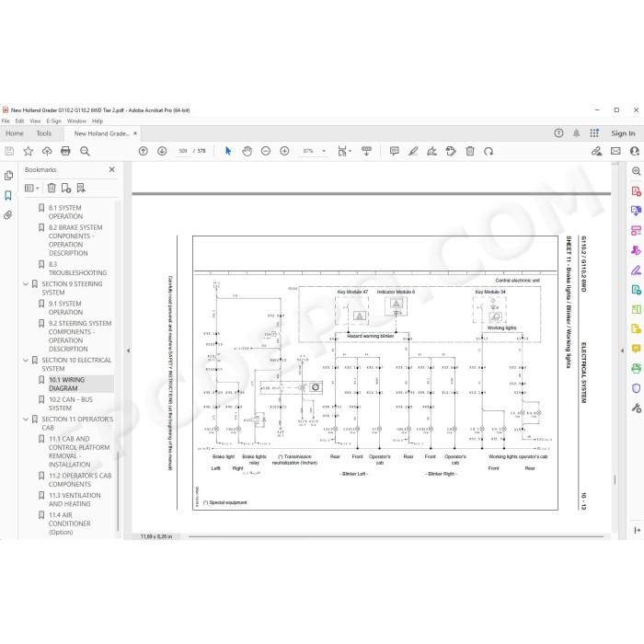
Task: Open the Edit menu
Action: click(19, 121)
